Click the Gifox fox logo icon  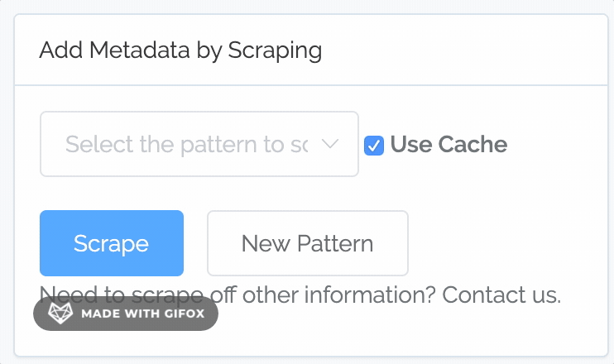pyautogui.click(x=60, y=313)
